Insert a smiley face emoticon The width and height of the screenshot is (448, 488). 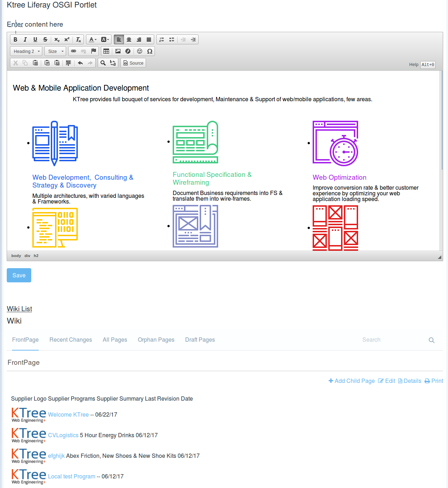point(139,51)
